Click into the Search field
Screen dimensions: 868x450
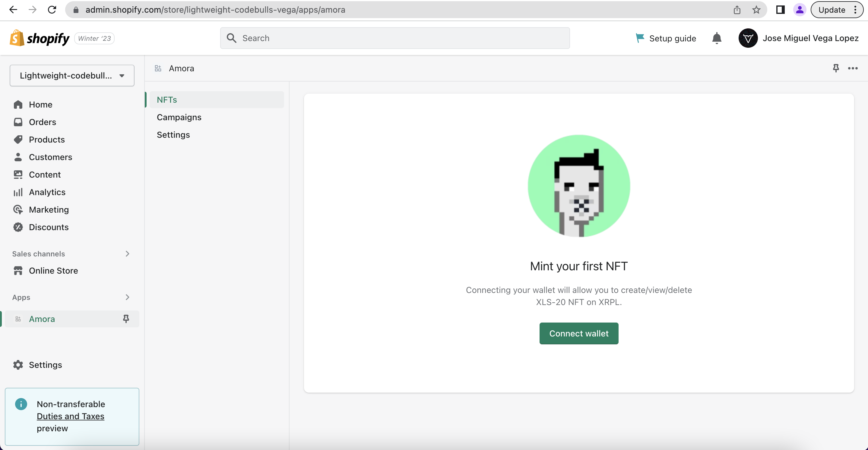click(394, 38)
